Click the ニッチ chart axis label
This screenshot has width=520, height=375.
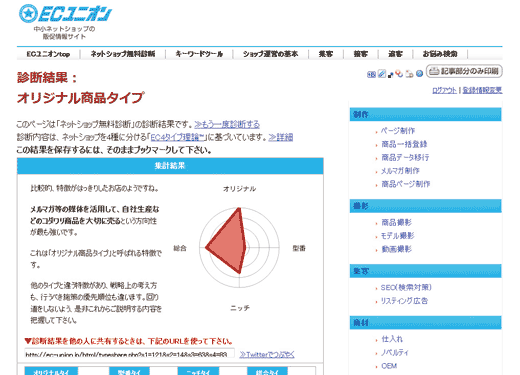point(240,308)
